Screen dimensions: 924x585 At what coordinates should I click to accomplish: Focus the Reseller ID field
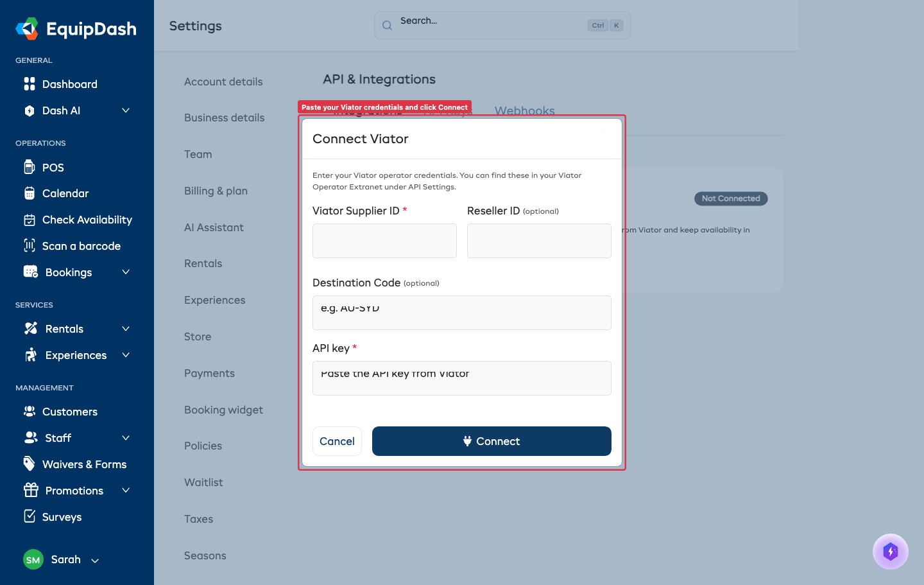tap(539, 241)
